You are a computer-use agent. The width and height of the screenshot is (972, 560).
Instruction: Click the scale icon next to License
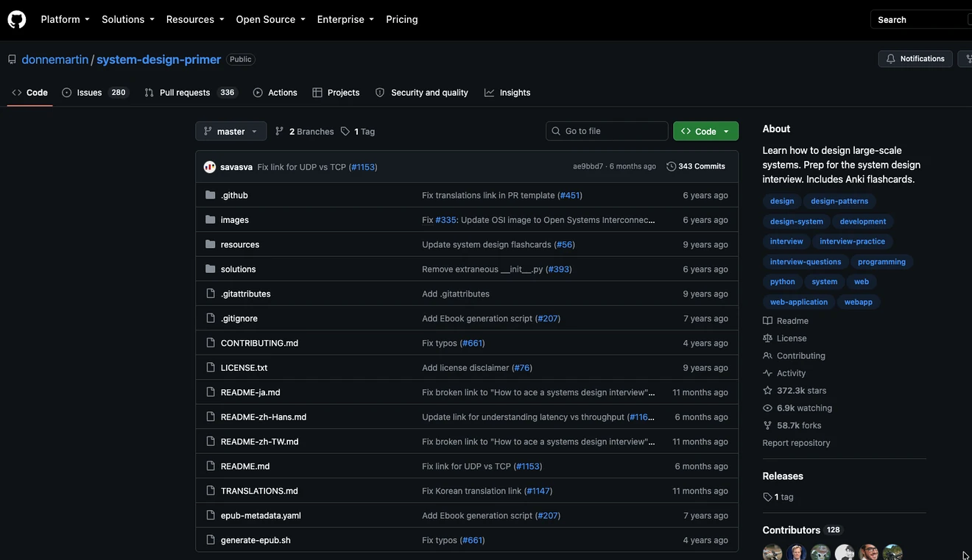pos(768,339)
